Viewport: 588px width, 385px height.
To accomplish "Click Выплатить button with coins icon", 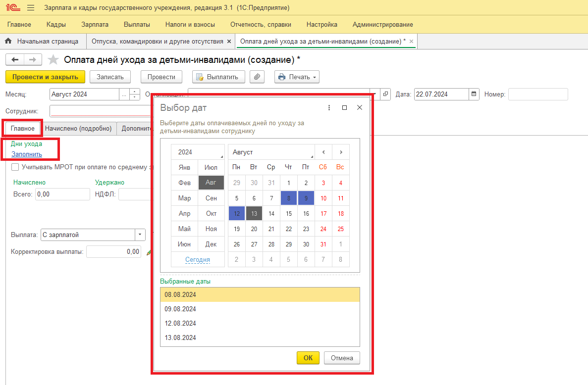I will point(218,77).
